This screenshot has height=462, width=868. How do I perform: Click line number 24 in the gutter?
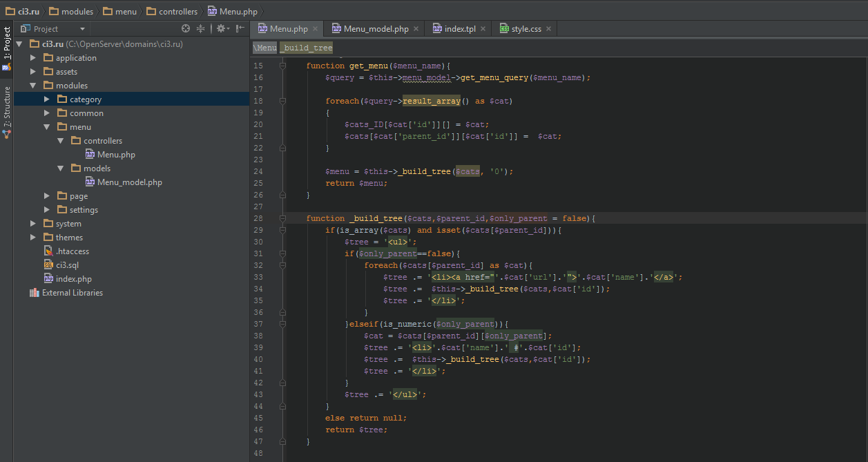coord(258,171)
